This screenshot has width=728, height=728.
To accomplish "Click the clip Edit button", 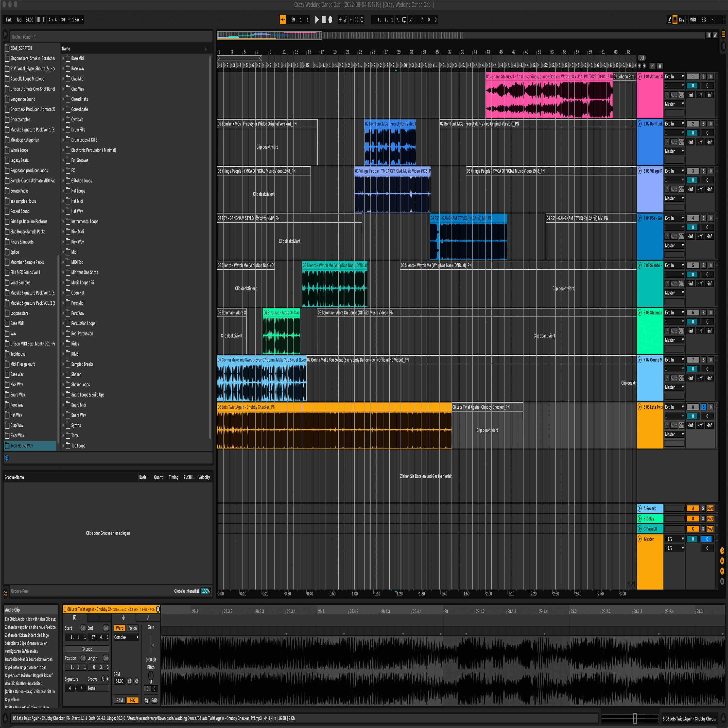I will [x=154, y=700].
